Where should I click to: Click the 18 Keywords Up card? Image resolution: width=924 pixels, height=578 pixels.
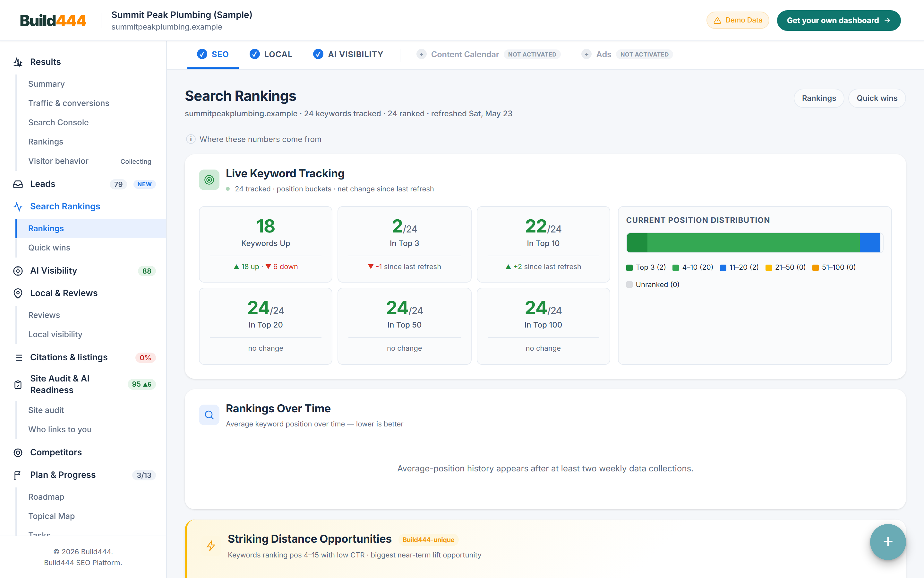point(266,245)
